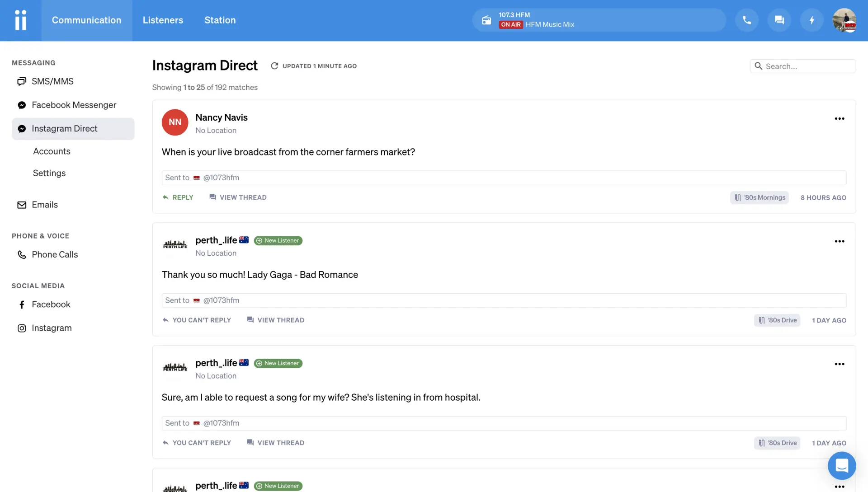The width and height of the screenshot is (868, 492).
Task: Open Phone Calls section
Action: (x=55, y=254)
